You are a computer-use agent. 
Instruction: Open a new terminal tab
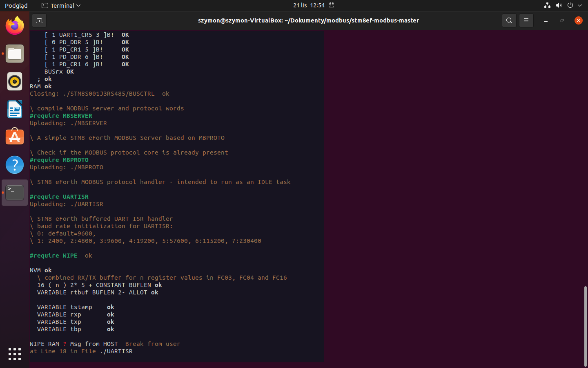coord(39,20)
